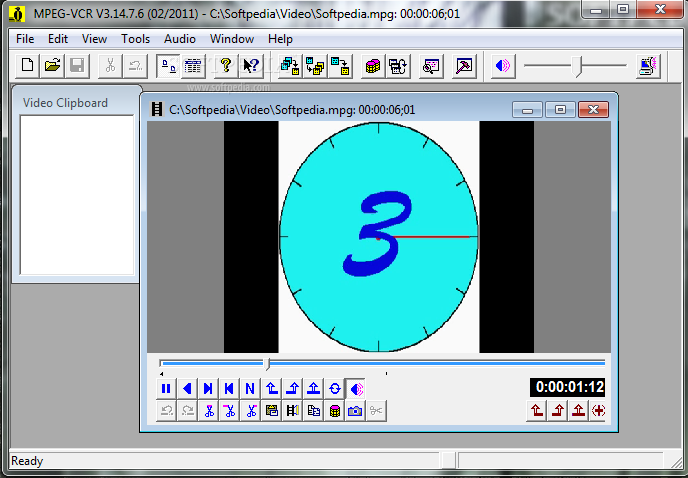
Task: Open the Audio menu
Action: pyautogui.click(x=180, y=39)
